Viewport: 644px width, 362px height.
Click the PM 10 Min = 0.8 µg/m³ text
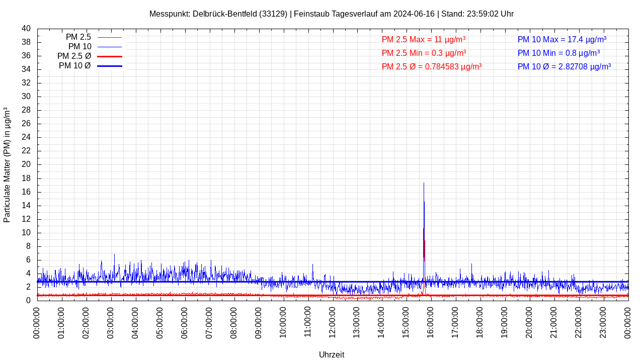[558, 53]
